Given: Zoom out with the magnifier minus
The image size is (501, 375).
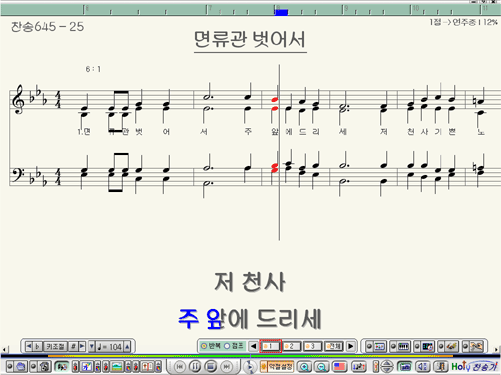Looking at the screenshot, I should [x=322, y=367].
